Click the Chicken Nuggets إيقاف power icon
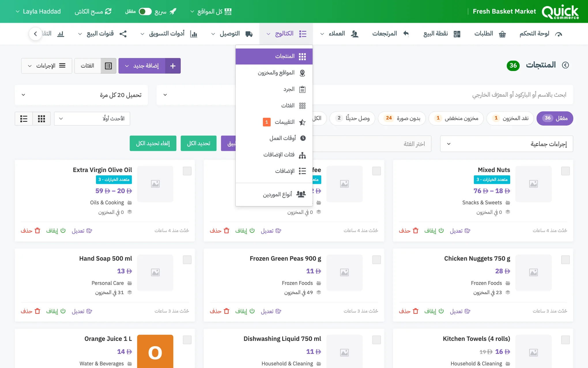 pos(441,311)
